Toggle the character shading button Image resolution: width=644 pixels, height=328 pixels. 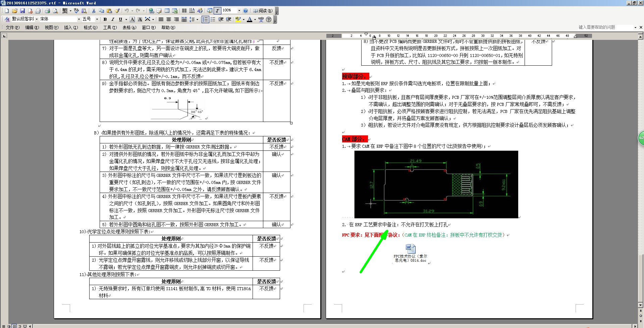(x=140, y=19)
